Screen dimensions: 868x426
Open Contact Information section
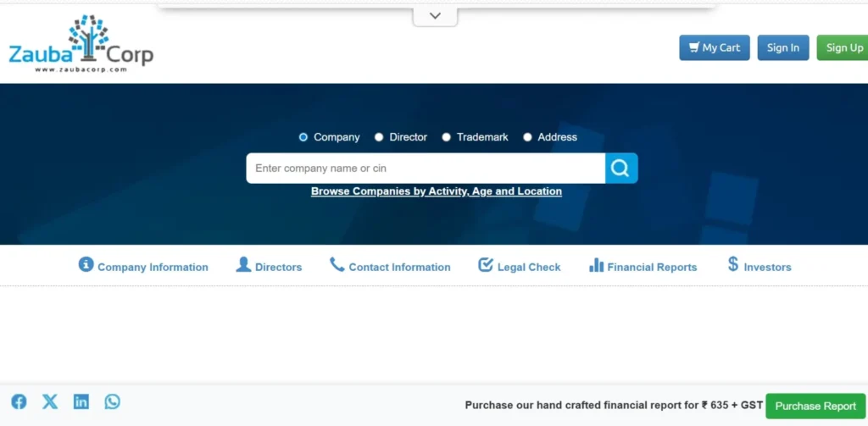(400, 268)
